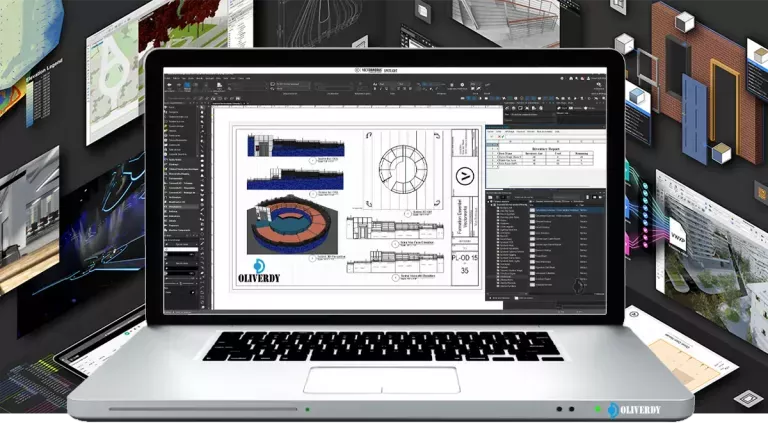Screen dimensions: 768x432
Task: Select the highlighted blue row in the Resource Manager list
Action: [x=567, y=210]
